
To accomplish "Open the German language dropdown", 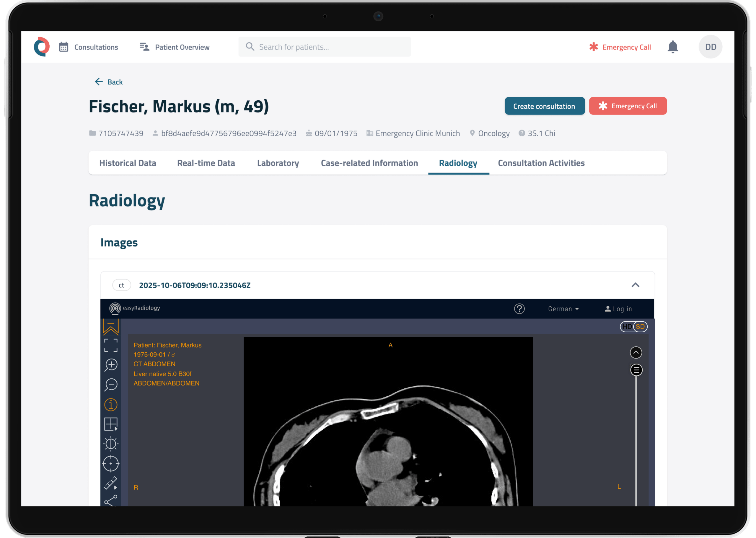I will (x=563, y=309).
